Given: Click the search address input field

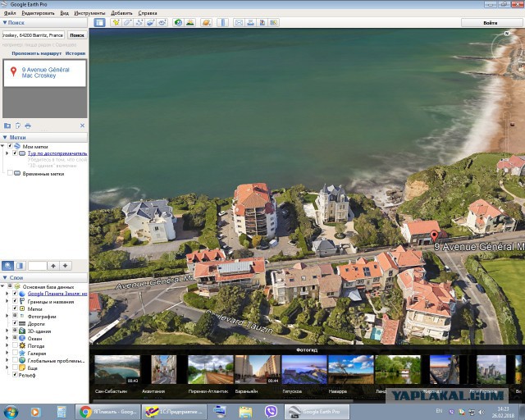Looking at the screenshot, I should (33, 35).
